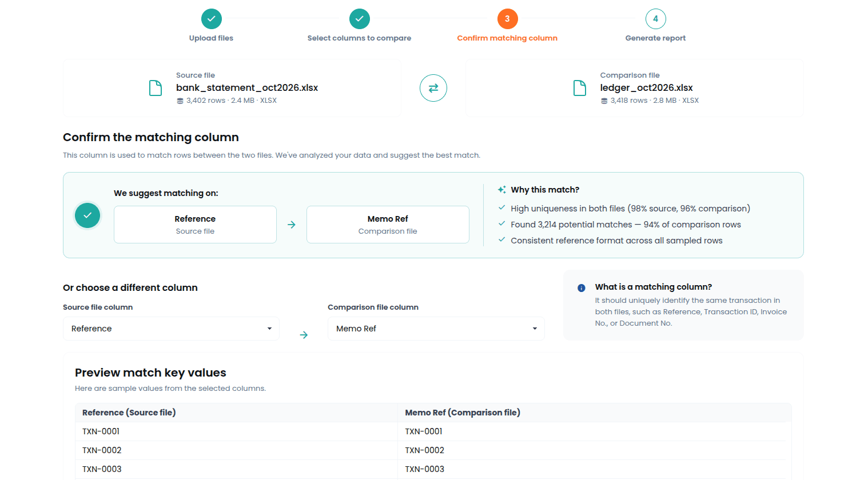Screen dimensions: 868x480
Task: Click the checkmark beside Consistent reference format
Action: coord(502,240)
